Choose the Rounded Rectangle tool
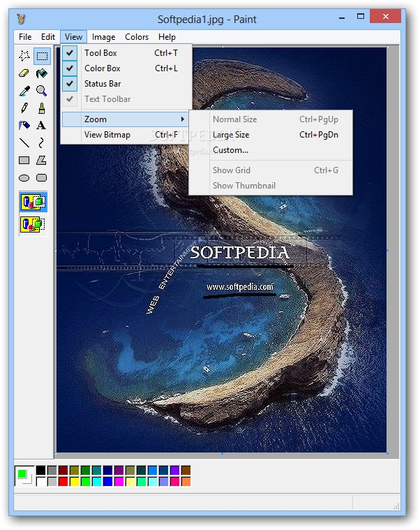420x530 pixels. point(42,178)
